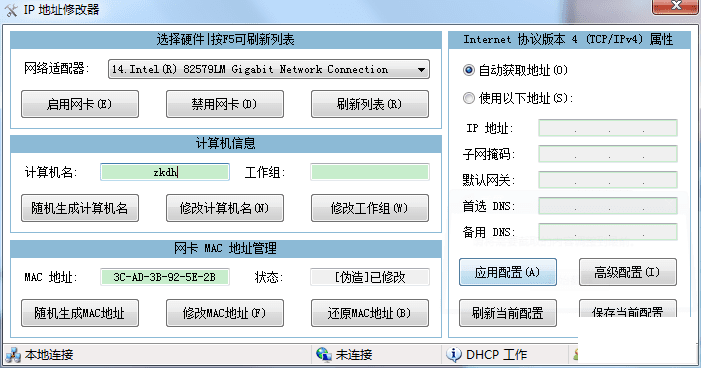
Task: Click 修改MAC地址(F) button
Action: (x=225, y=313)
